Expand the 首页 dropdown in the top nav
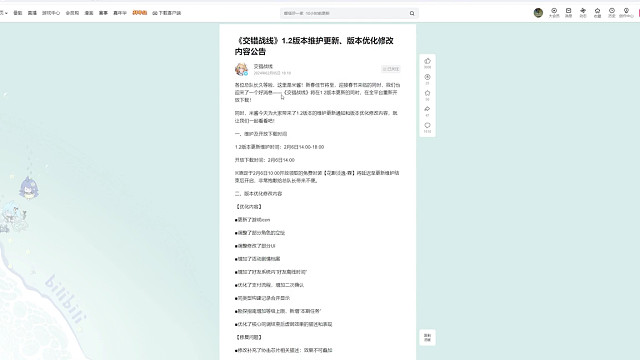Viewport: 640px width, 360px height. [4, 13]
